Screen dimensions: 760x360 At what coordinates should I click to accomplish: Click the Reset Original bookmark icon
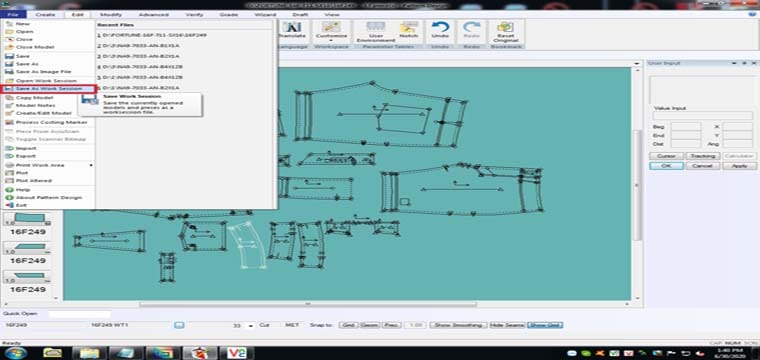pos(506,31)
